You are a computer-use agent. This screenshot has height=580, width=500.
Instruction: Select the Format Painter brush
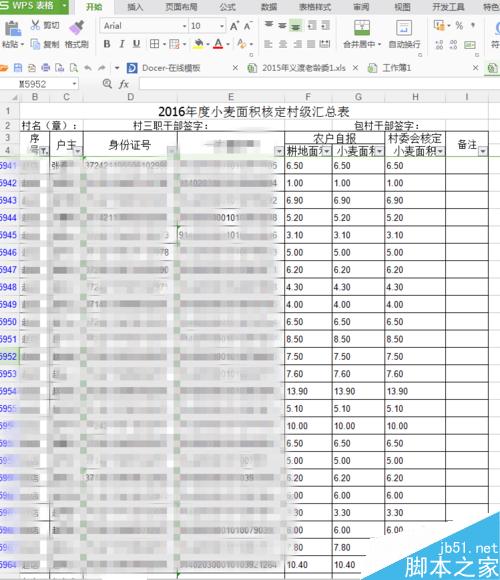(x=77, y=28)
